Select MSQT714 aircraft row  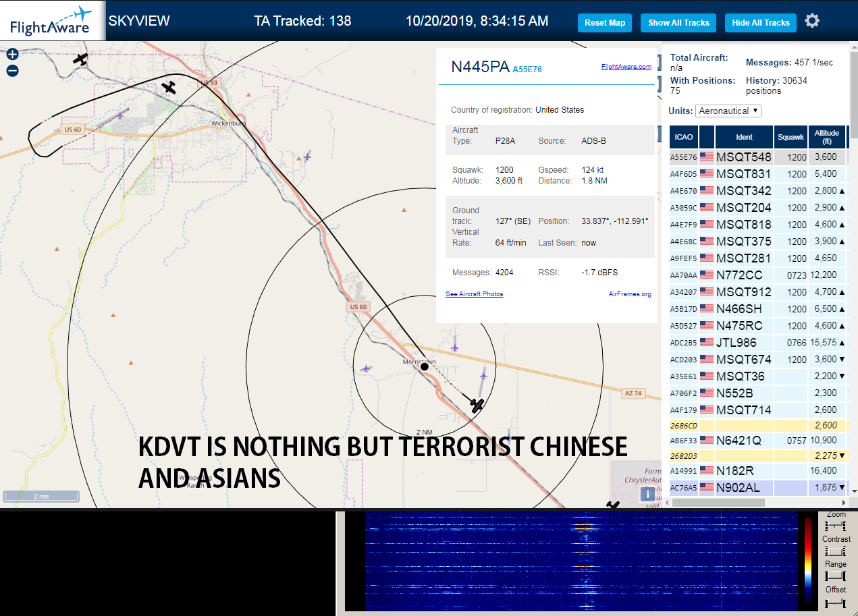point(759,410)
